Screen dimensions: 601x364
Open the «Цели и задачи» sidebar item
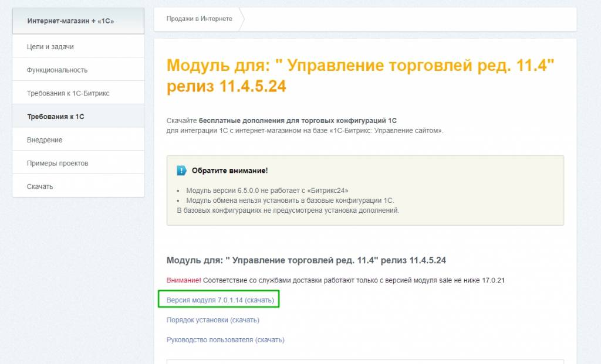point(78,47)
